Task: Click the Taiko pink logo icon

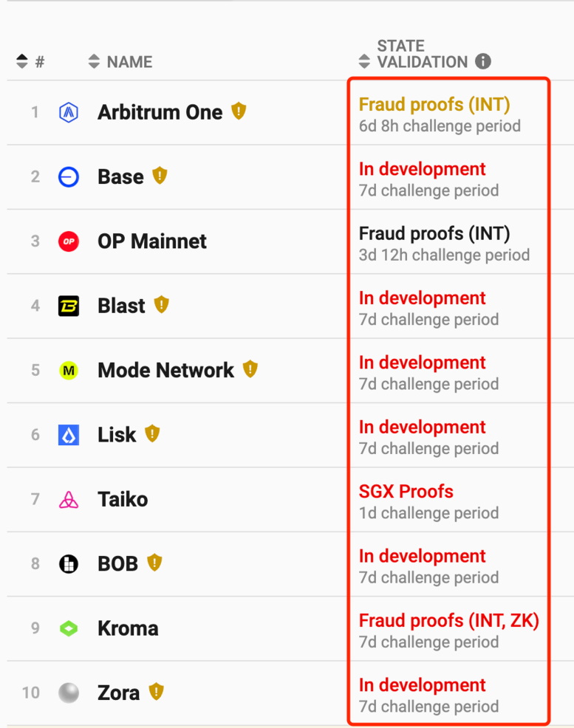Action: [69, 500]
